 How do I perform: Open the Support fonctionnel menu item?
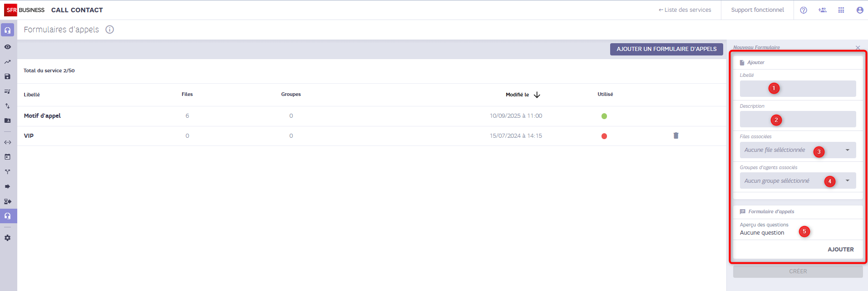757,10
